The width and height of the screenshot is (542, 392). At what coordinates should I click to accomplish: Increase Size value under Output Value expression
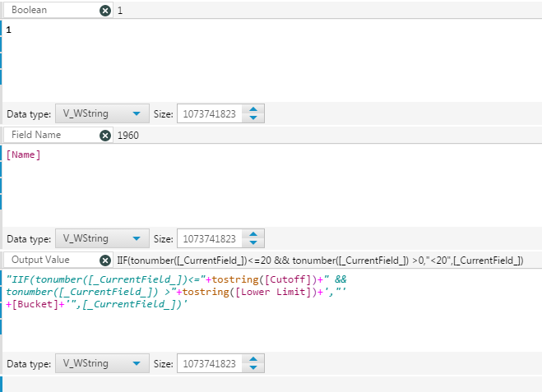tap(253, 359)
